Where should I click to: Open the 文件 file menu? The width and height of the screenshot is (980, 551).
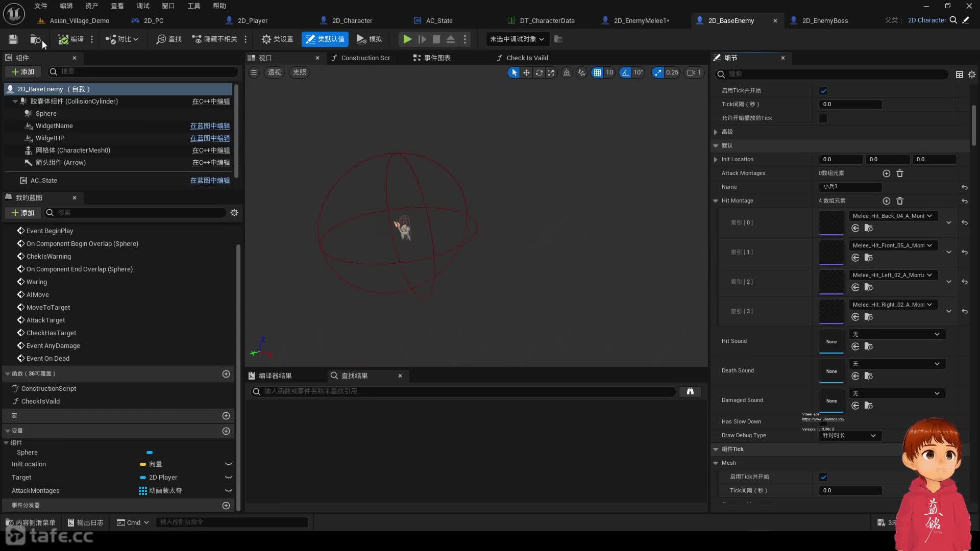click(41, 6)
